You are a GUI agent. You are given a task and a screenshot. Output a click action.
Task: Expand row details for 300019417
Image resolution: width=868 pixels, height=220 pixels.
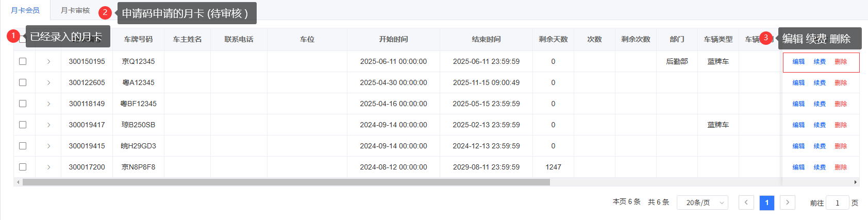[48, 125]
